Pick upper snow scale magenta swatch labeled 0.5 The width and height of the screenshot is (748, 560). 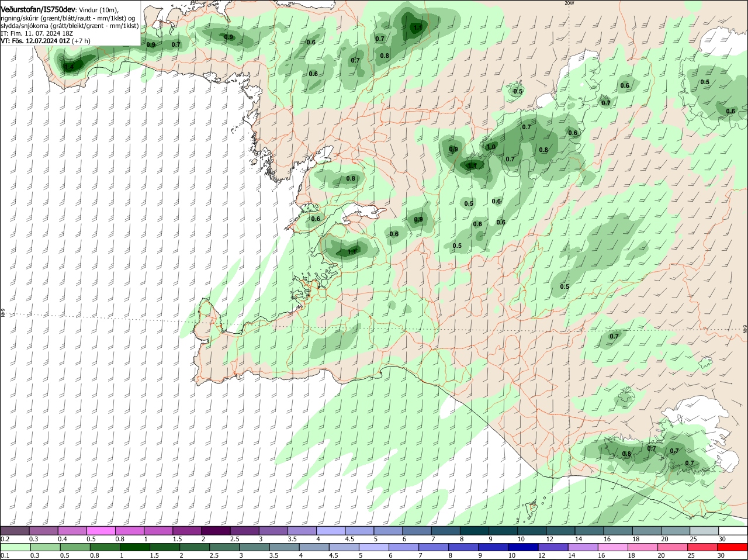pos(101,530)
